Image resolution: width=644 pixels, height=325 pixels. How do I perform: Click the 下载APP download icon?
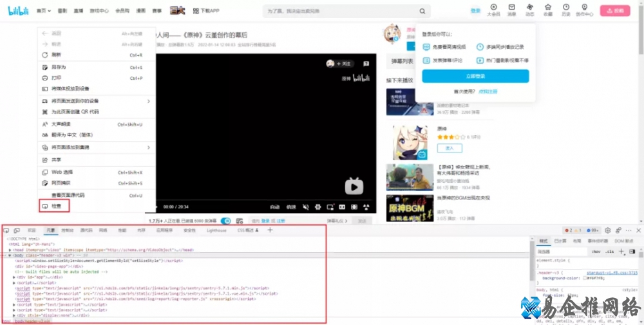(x=196, y=11)
